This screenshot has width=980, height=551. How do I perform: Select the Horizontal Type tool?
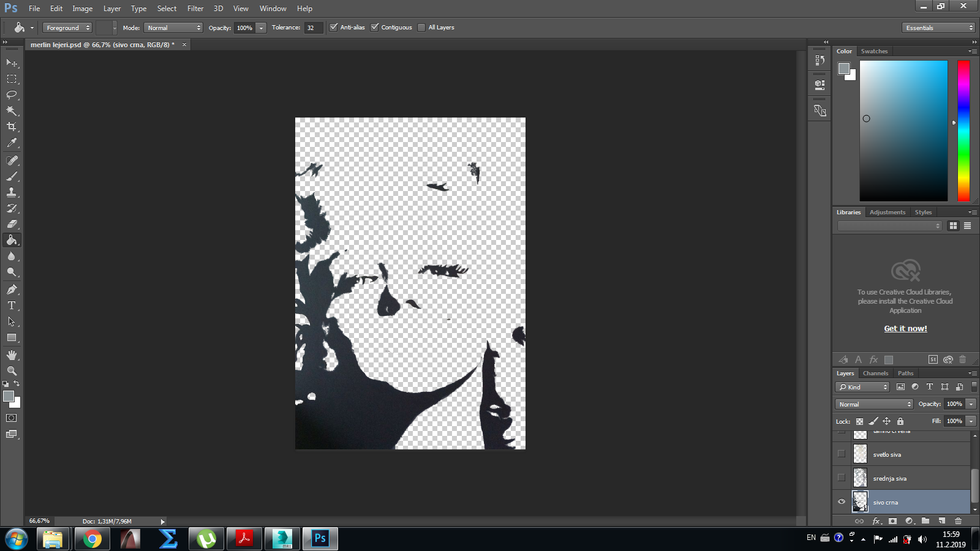click(12, 305)
